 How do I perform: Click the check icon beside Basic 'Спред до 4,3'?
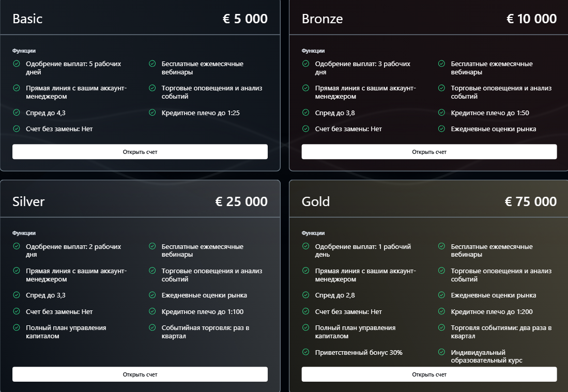[x=17, y=113]
